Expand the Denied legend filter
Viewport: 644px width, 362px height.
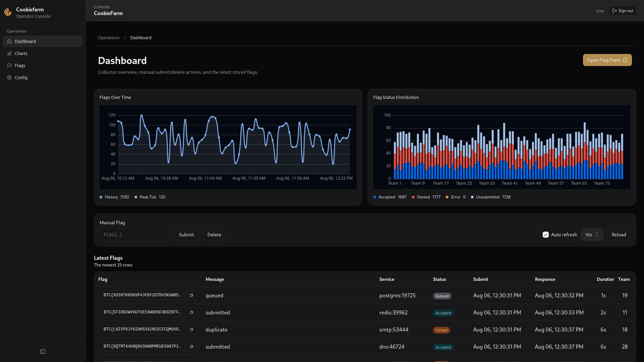point(426,197)
